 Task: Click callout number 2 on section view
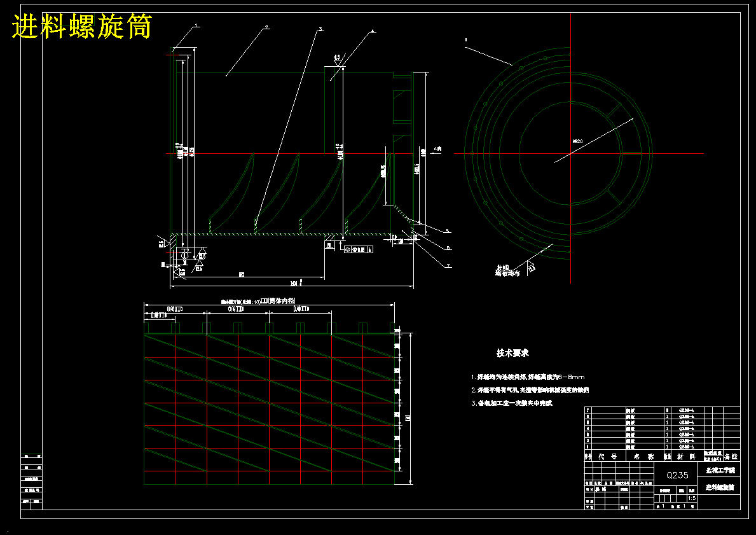pos(266,27)
